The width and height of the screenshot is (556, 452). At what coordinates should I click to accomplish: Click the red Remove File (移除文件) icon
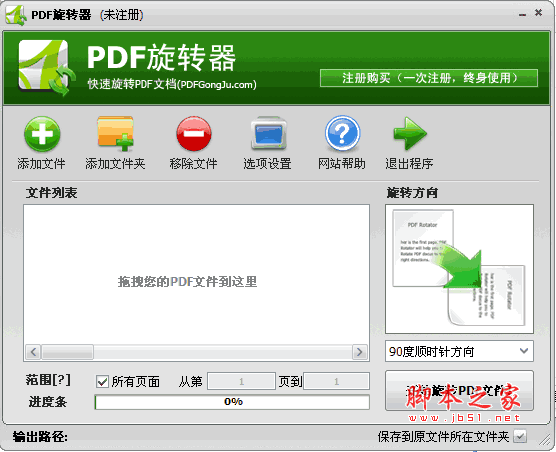[x=194, y=134]
